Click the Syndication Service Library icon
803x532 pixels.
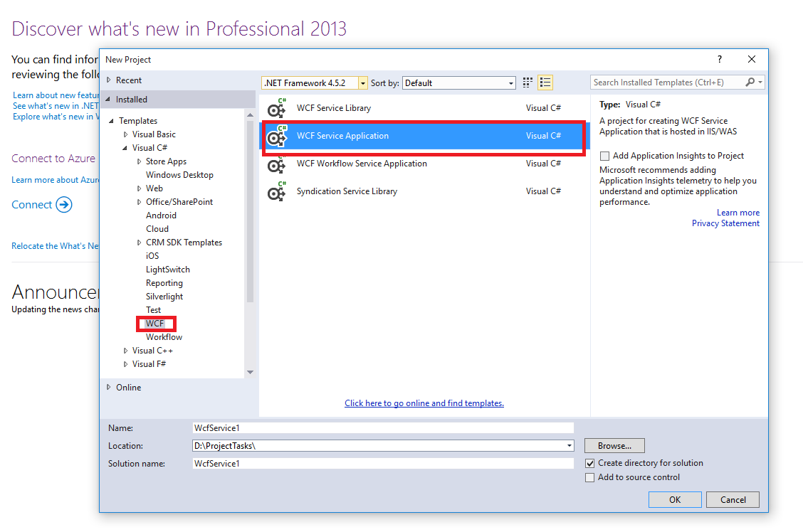tap(277, 192)
